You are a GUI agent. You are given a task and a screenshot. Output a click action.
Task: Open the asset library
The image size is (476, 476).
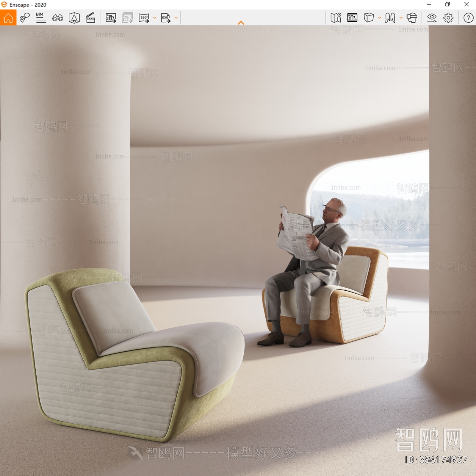tap(352, 18)
